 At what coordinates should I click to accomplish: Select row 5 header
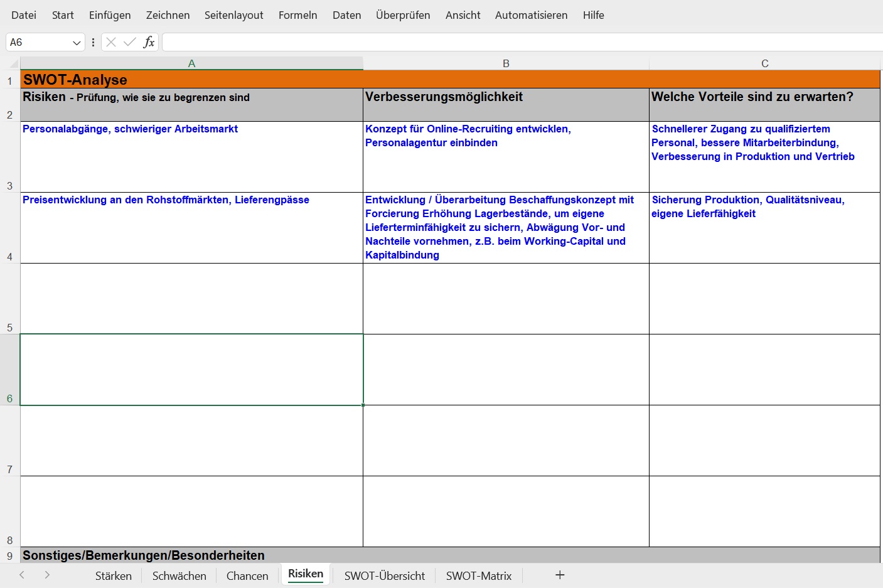[x=10, y=299]
